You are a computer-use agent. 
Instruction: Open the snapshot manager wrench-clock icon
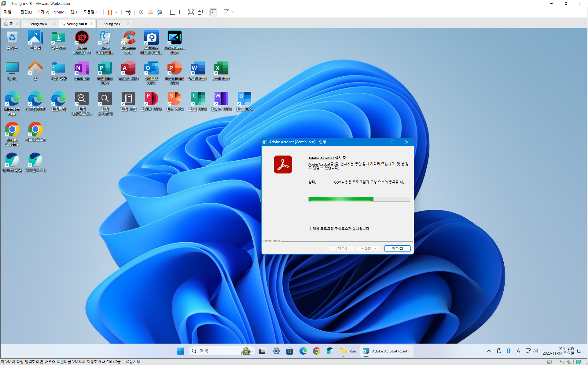160,12
